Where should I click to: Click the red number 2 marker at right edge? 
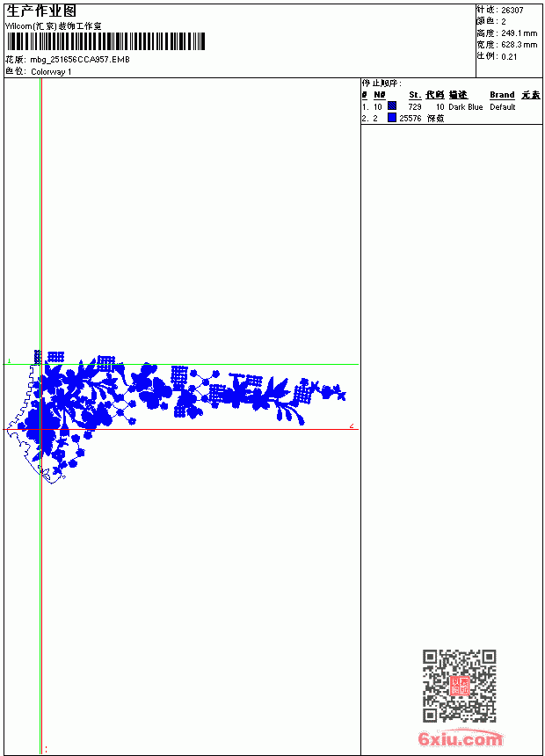click(x=352, y=425)
